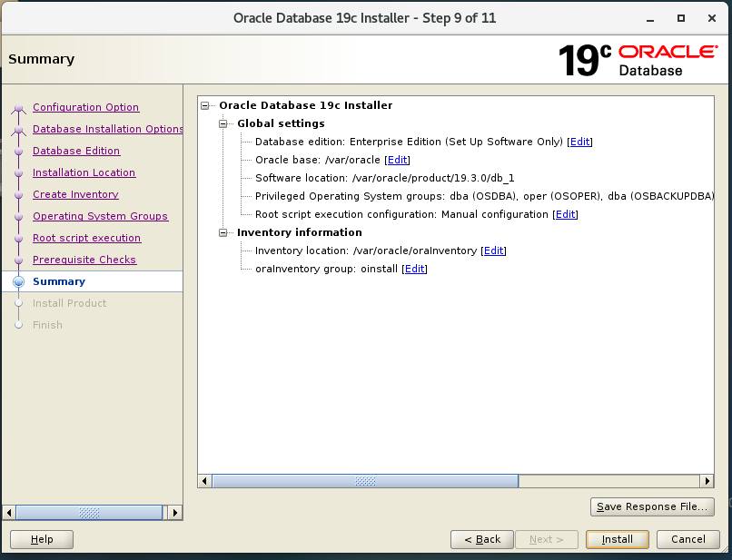Edit the Inventory location
The image size is (732, 560).
click(493, 251)
